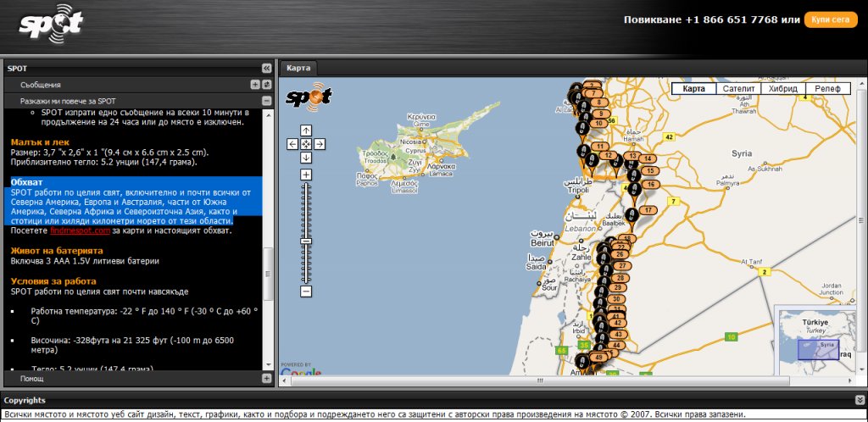This screenshot has height=422, width=868.
Task: Zoom out with the map minus button
Action: pos(306,292)
